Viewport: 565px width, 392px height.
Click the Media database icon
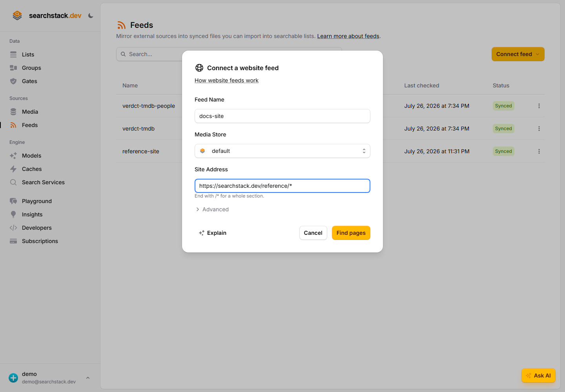click(x=13, y=112)
